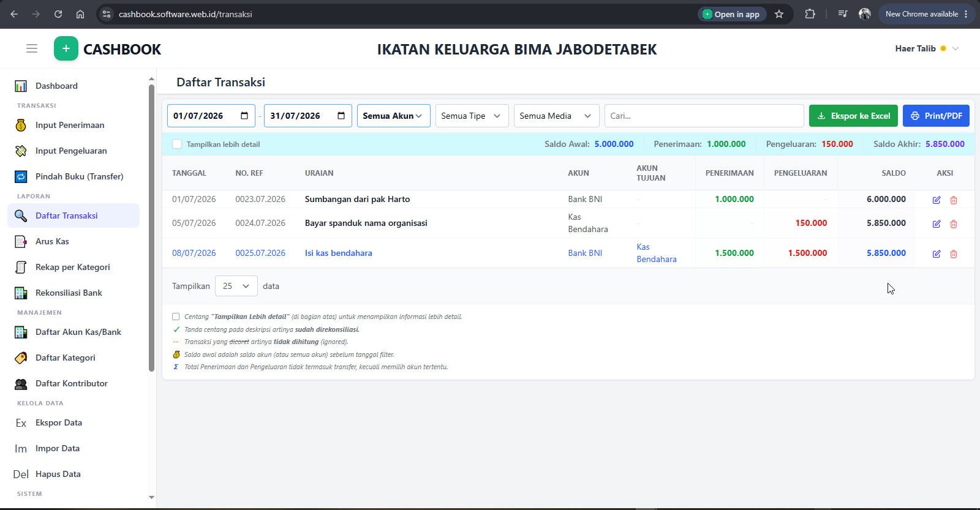This screenshot has width=980, height=510.
Task: Click the Bayar spanduk nama organisasi description
Action: click(x=366, y=223)
